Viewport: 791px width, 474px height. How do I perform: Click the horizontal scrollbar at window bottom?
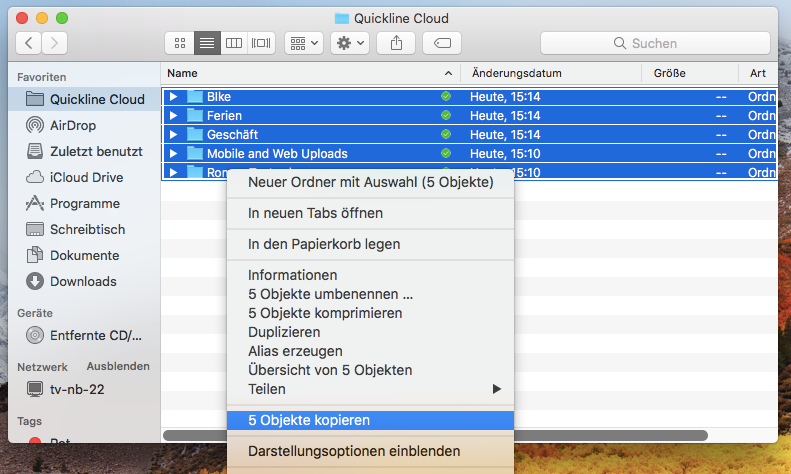pos(610,435)
